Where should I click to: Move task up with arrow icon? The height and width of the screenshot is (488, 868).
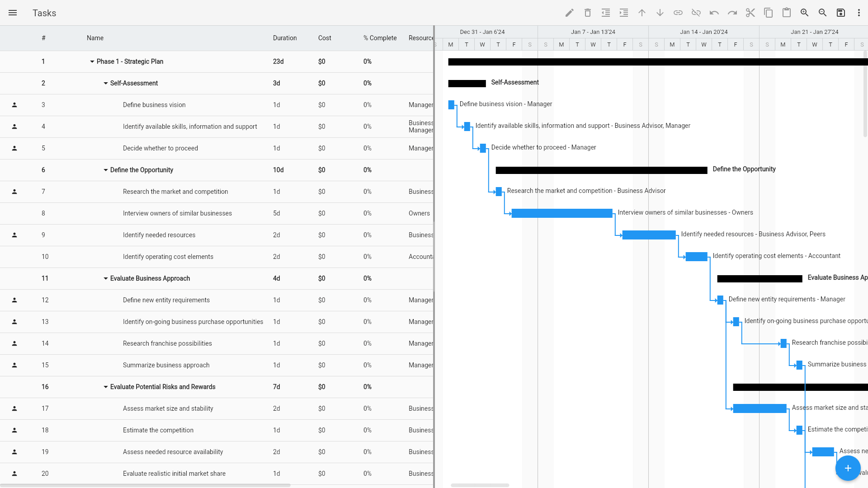pos(642,13)
